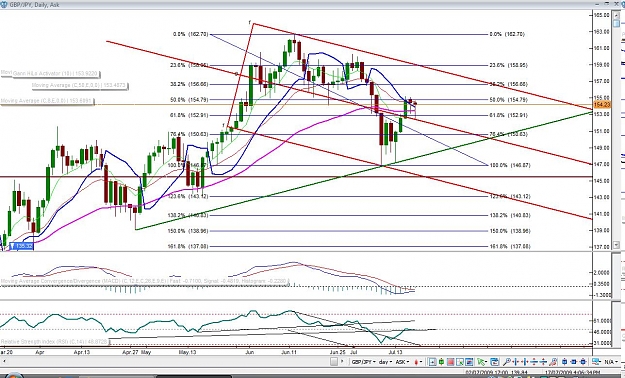Click the Jul 13 date axis label
Viewport: 625px width, 378px height.
[395, 352]
